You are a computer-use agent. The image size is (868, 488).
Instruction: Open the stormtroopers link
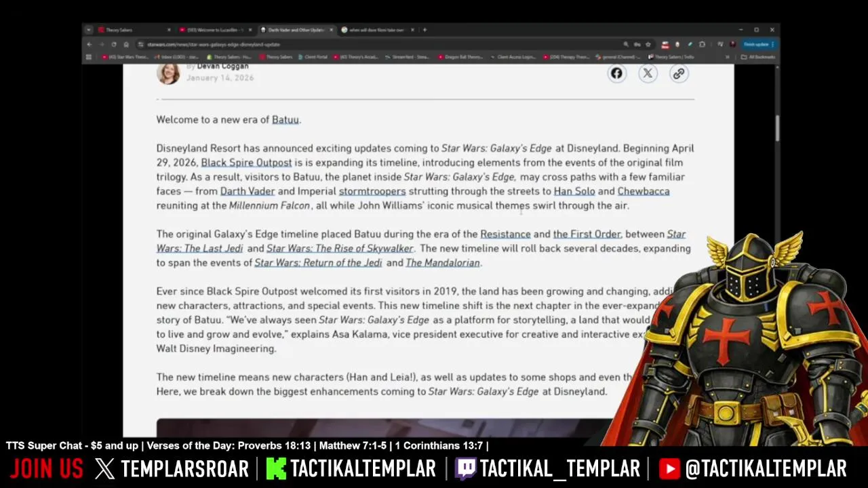point(372,191)
